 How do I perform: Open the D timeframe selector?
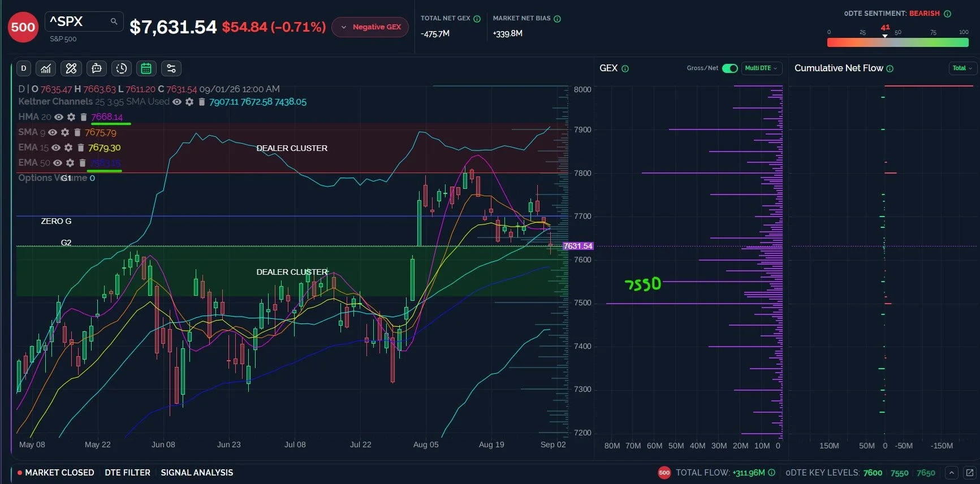23,68
